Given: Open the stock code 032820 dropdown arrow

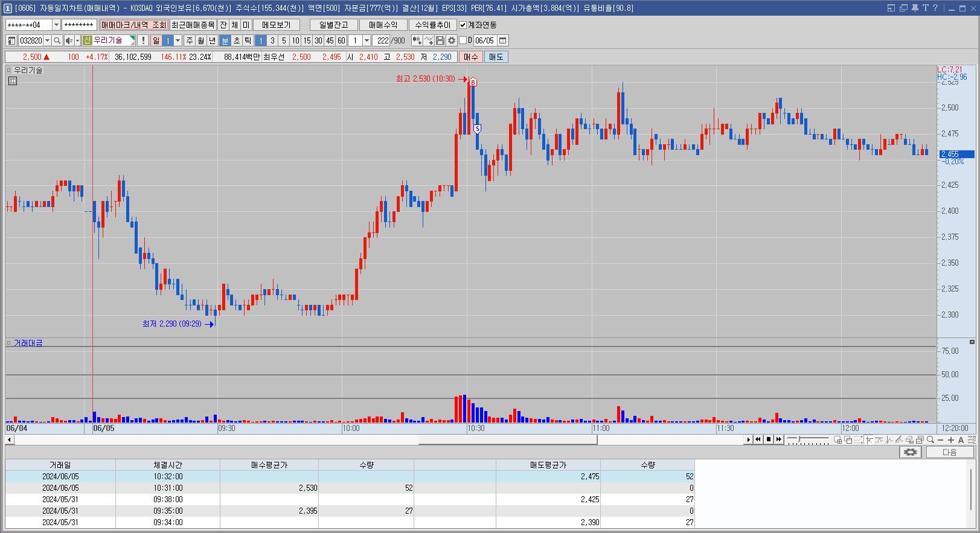Looking at the screenshot, I should click(x=47, y=40).
